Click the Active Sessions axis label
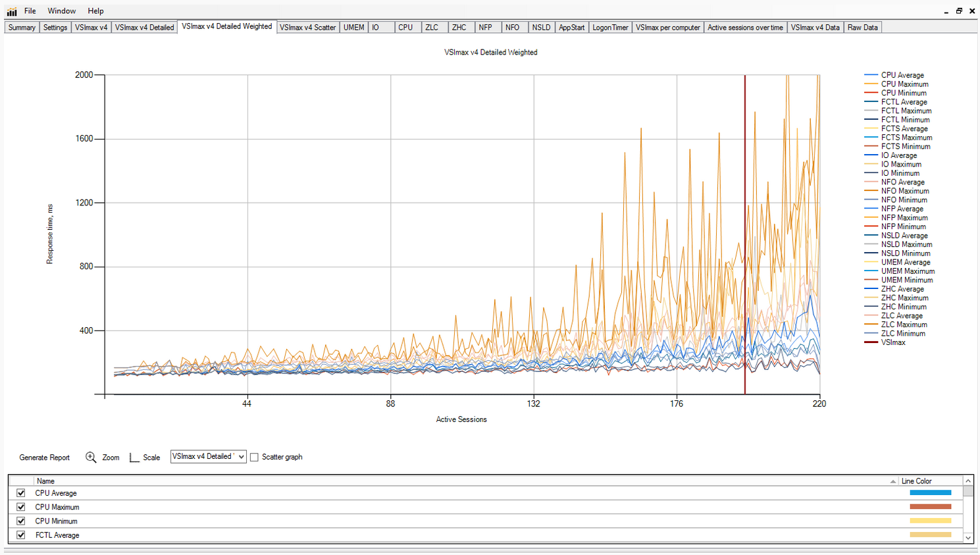Screen dimensions: 980x555 pos(461,419)
